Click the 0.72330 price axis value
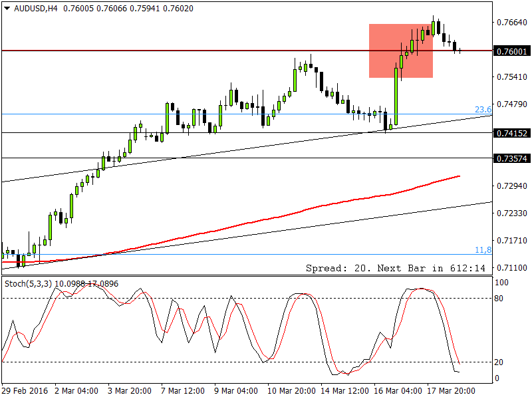 pos(511,213)
